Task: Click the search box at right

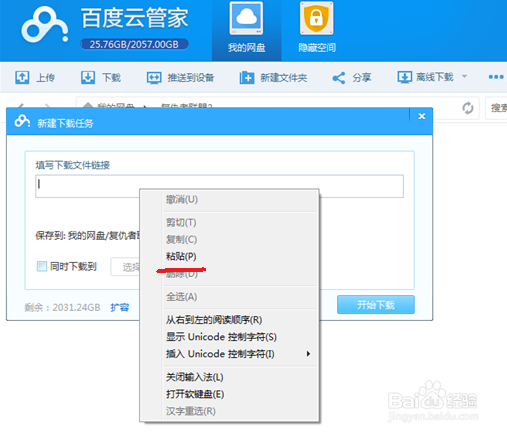Action: pos(496,108)
